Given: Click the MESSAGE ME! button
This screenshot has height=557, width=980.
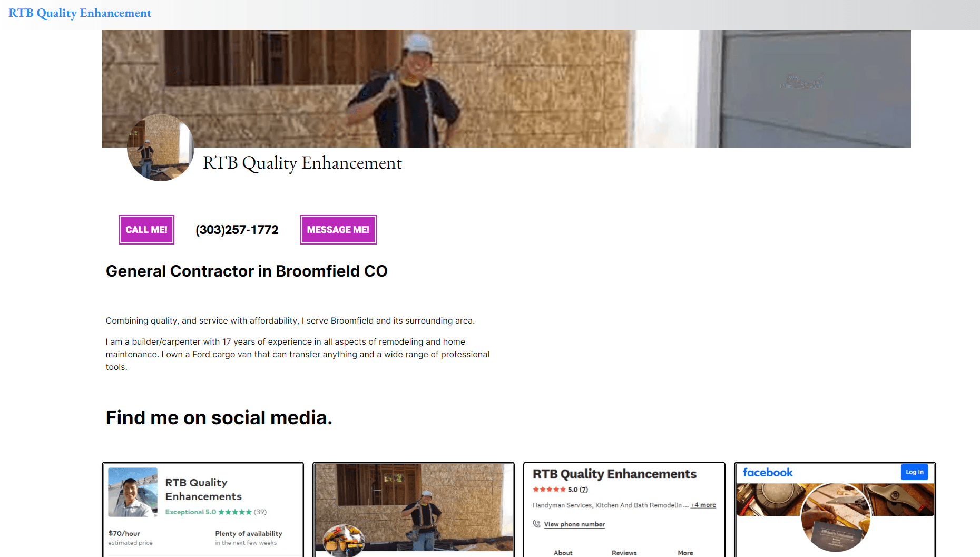Looking at the screenshot, I should pyautogui.click(x=338, y=230).
